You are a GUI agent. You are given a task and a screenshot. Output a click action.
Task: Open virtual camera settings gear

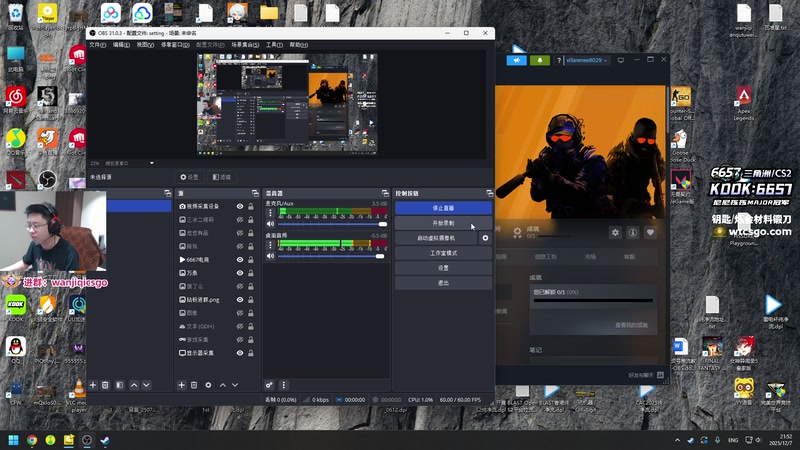coord(485,238)
